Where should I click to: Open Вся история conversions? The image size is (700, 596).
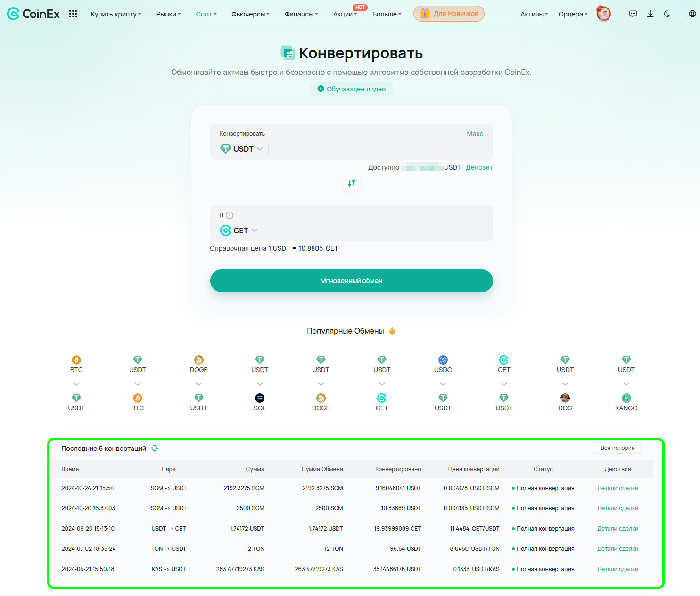coord(618,448)
